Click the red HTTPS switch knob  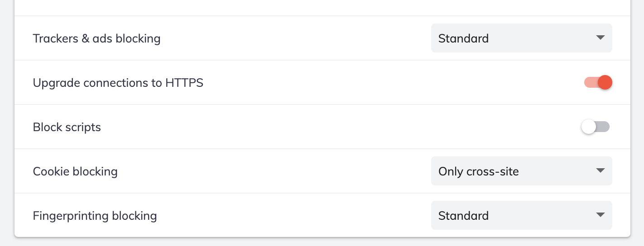click(x=605, y=83)
